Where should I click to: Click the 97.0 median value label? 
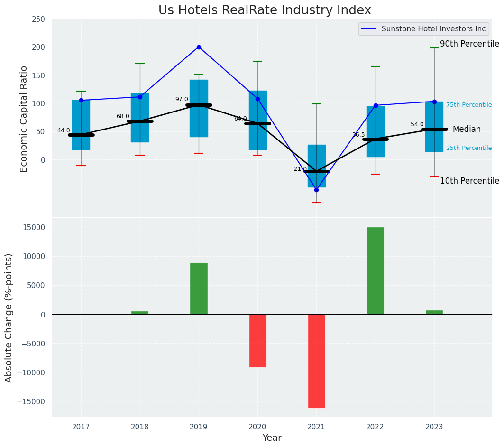coord(182,99)
